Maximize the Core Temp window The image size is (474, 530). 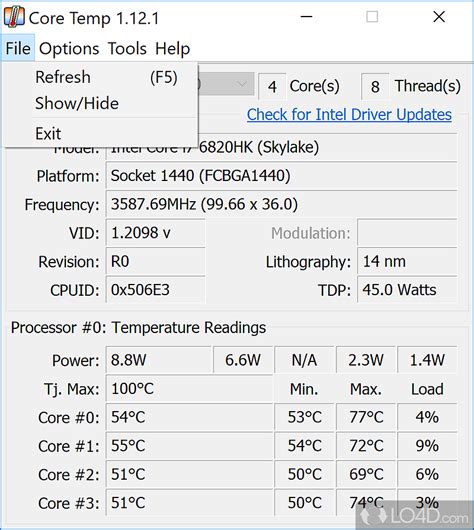(x=372, y=17)
